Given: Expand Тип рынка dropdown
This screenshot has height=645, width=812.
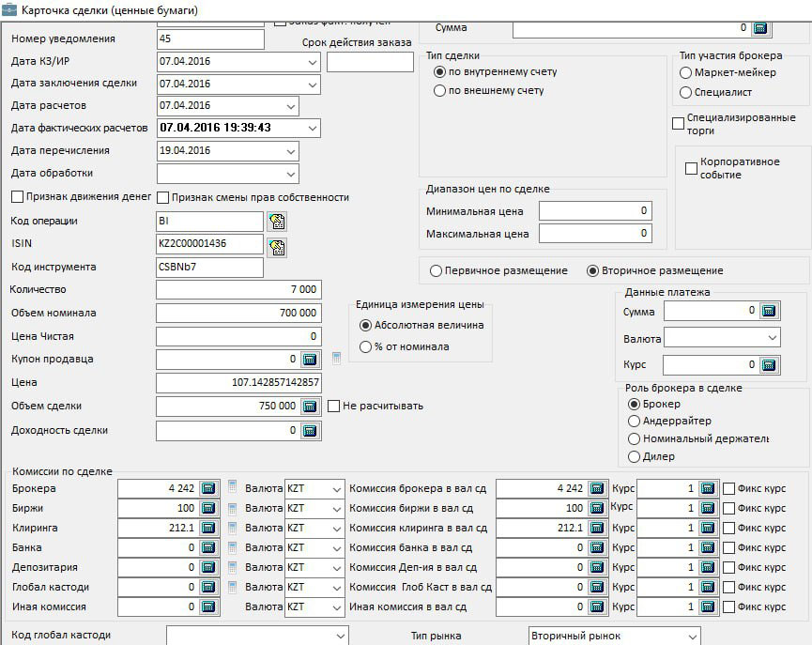Looking at the screenshot, I should click(691, 637).
